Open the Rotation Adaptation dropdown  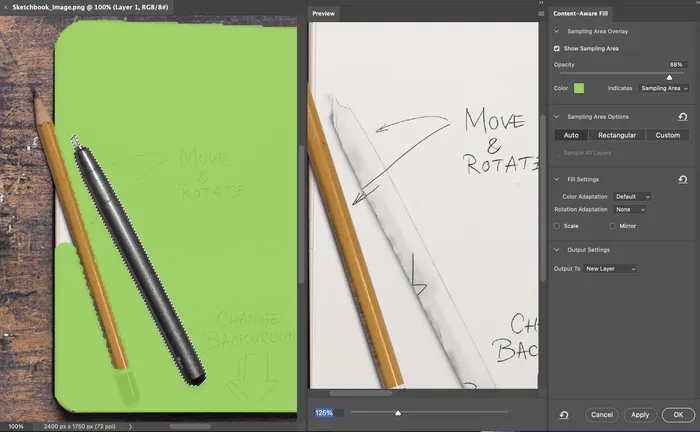click(x=629, y=210)
